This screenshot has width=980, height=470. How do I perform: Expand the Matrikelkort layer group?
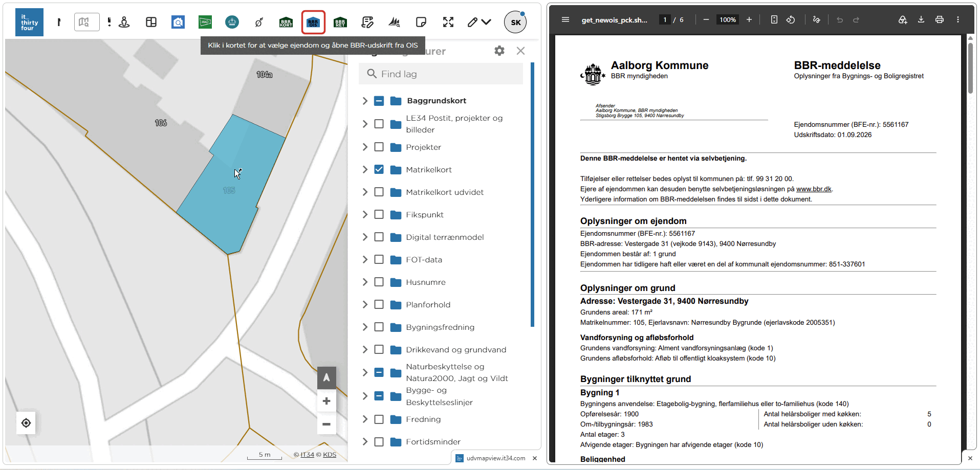pyautogui.click(x=365, y=169)
